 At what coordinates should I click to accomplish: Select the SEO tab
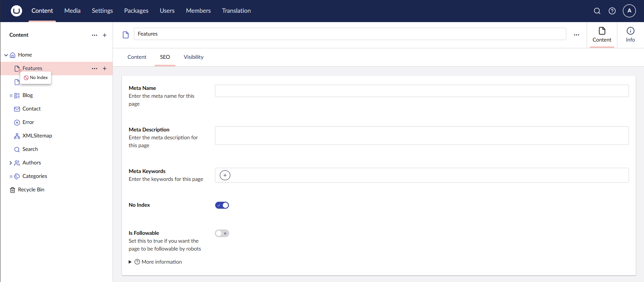pos(165,57)
